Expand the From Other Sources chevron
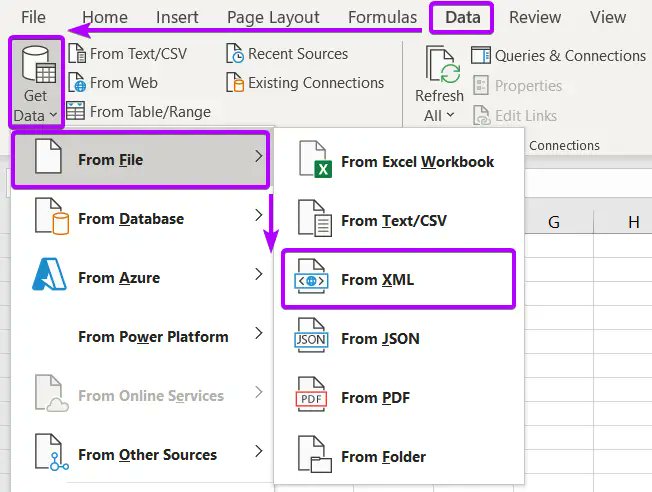 [259, 451]
